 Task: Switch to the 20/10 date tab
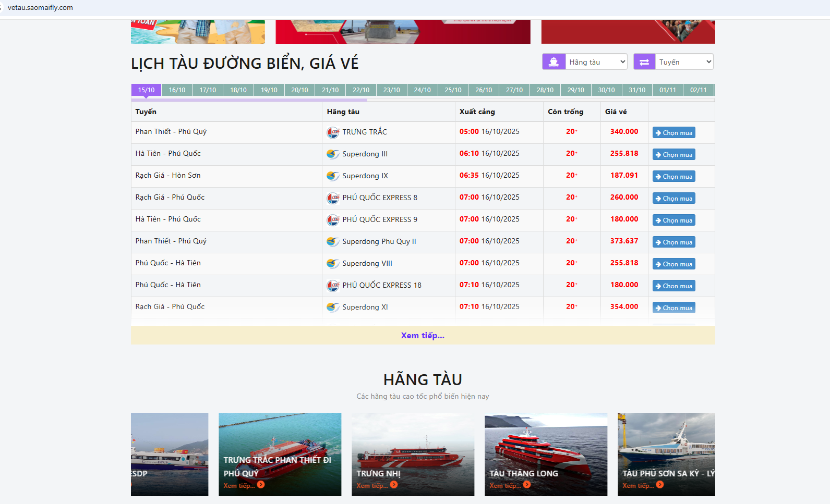(x=299, y=90)
